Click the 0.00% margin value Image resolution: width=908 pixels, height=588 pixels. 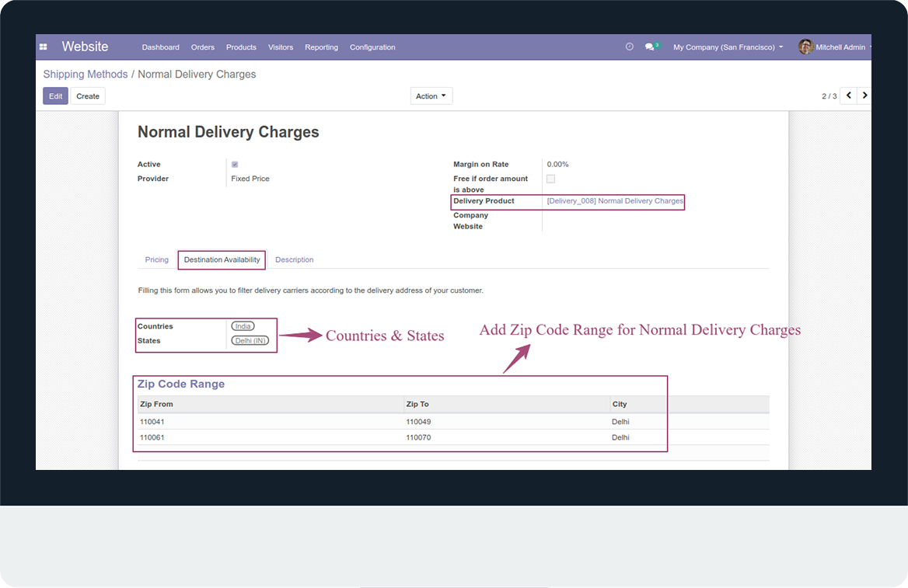coord(557,165)
